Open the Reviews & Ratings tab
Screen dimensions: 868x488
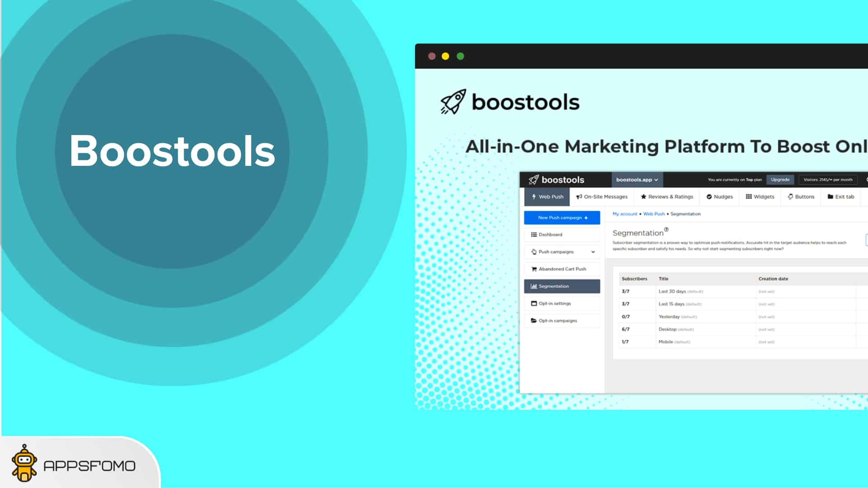pyautogui.click(x=667, y=197)
